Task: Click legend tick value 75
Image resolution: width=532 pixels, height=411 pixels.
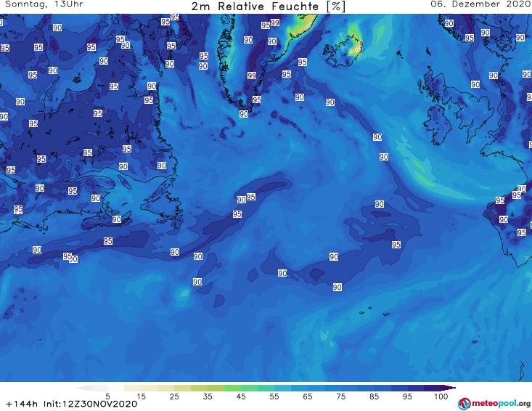Action: pyautogui.click(x=340, y=396)
